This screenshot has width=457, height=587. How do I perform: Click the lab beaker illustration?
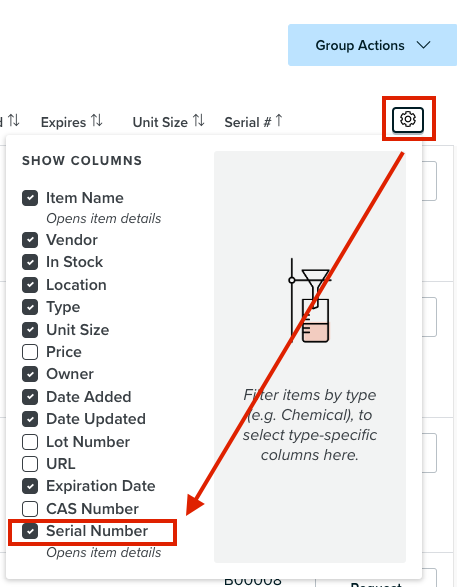pos(310,301)
